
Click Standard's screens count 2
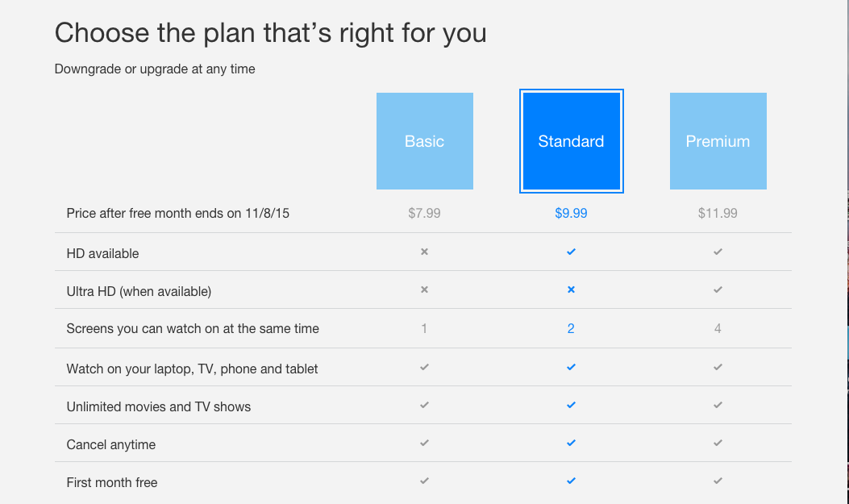pos(571,328)
